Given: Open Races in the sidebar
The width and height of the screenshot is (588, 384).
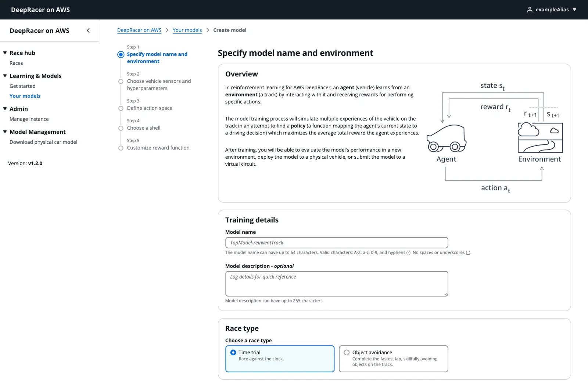Looking at the screenshot, I should click(16, 63).
